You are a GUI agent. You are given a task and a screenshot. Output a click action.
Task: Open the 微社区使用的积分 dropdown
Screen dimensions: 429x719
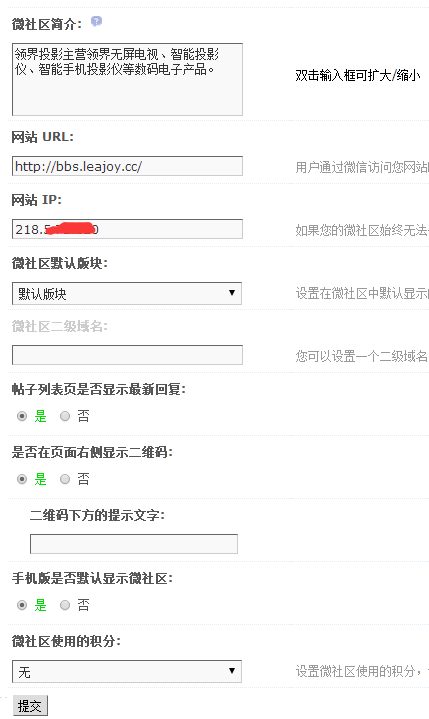point(127,672)
